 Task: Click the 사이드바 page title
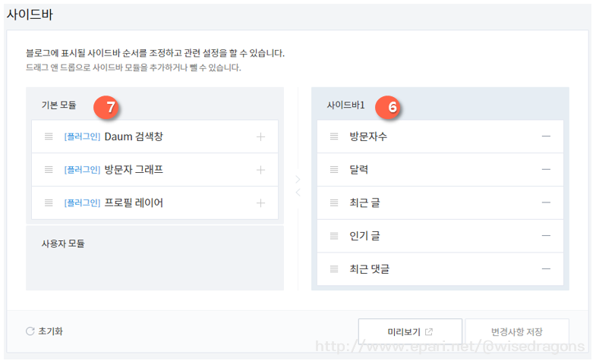[30, 14]
